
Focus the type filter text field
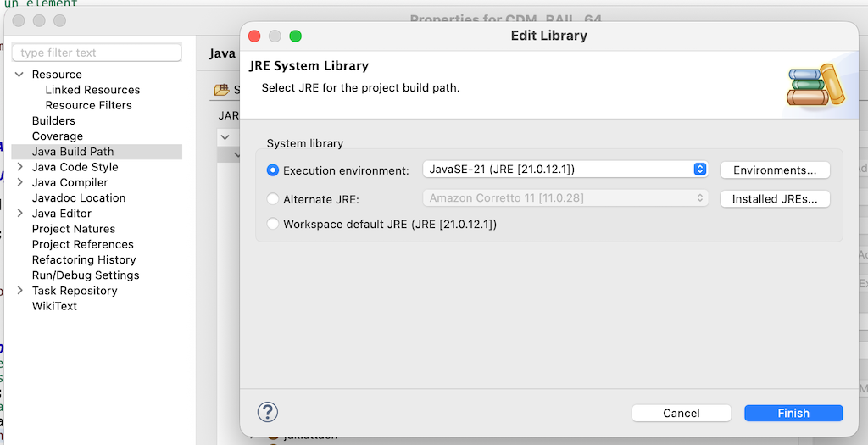coord(97,53)
